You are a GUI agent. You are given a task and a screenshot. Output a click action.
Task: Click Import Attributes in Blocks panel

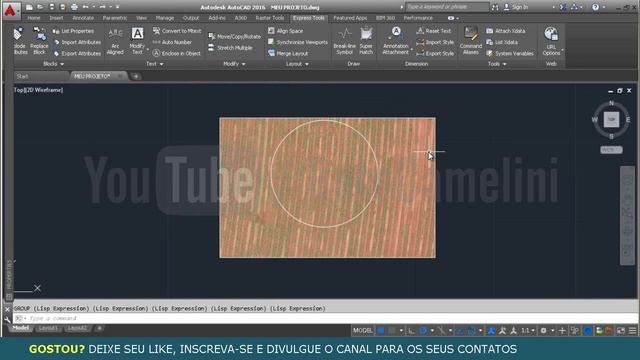point(77,42)
